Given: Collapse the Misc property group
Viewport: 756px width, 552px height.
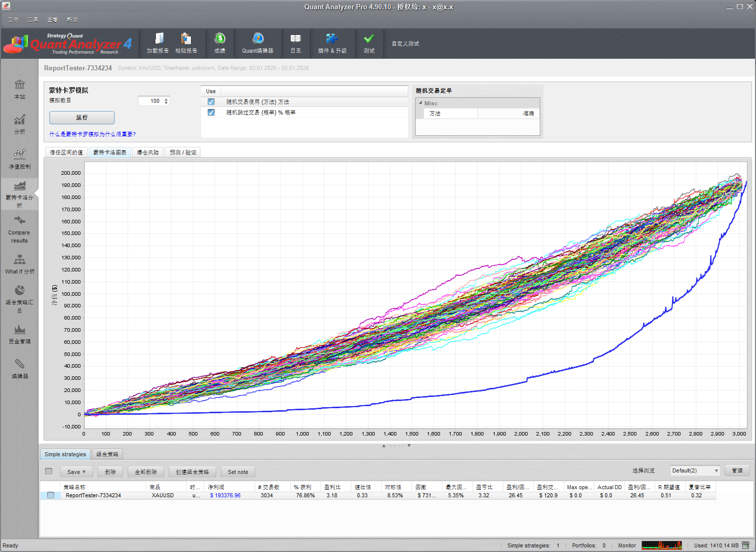Looking at the screenshot, I should [x=420, y=103].
